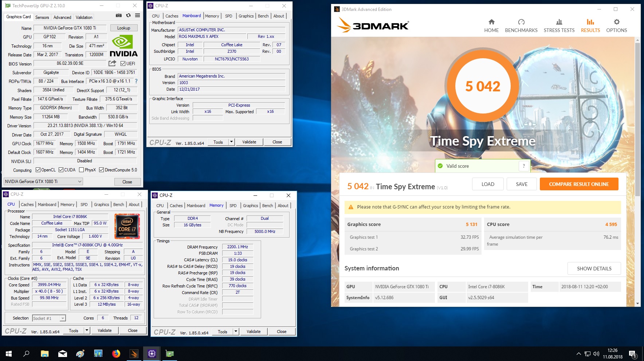The width and height of the screenshot is (644, 361).
Task: Show hidden tray icons chevron
Action: [x=578, y=354]
